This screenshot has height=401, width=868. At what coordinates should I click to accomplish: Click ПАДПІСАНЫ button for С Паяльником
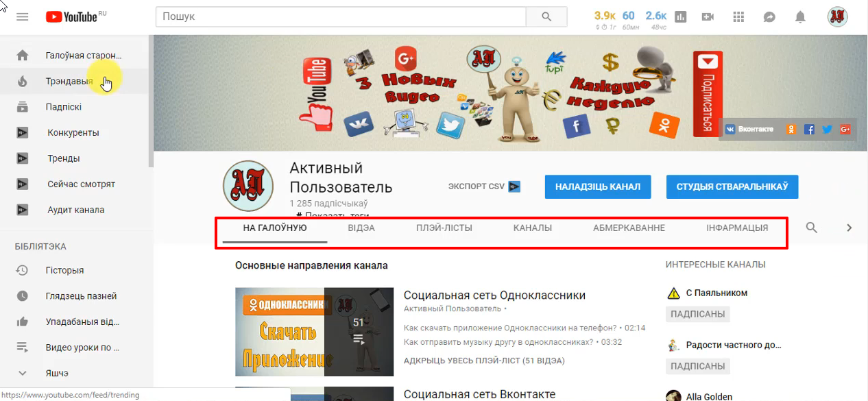click(x=697, y=314)
